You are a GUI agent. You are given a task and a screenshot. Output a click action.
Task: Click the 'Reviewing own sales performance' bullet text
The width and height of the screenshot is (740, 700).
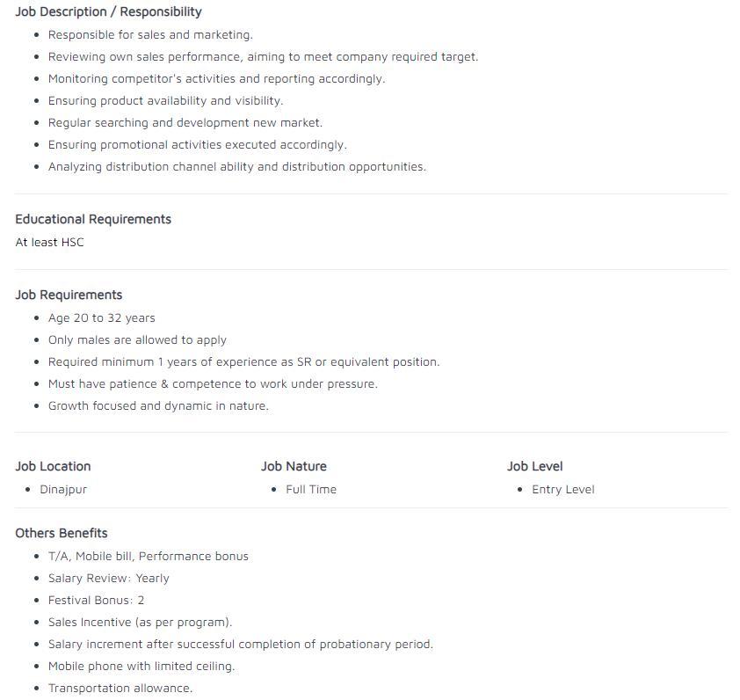264,57
